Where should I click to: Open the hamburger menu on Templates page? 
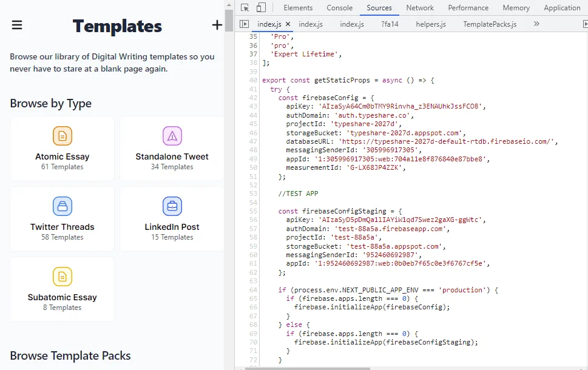(x=17, y=25)
